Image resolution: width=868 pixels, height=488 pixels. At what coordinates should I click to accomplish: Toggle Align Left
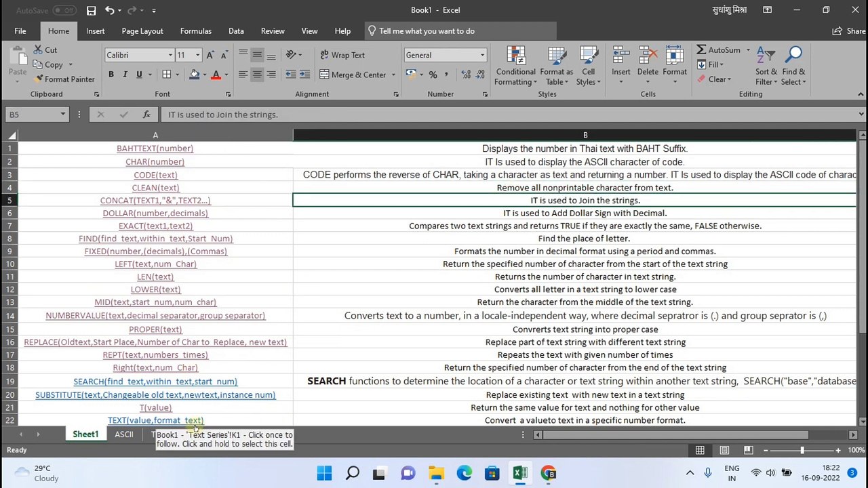[243, 75]
